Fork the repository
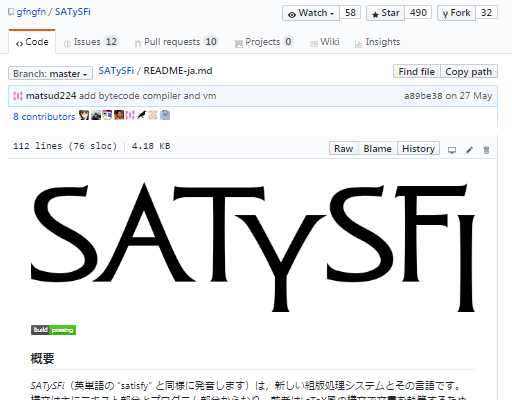This screenshot has height=400, width=512. (456, 13)
